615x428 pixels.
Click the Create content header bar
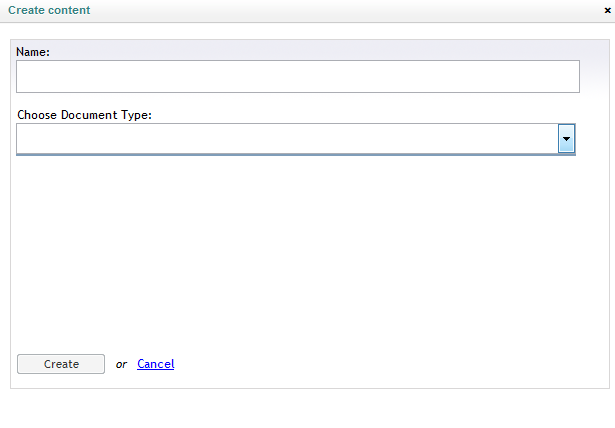tap(308, 11)
